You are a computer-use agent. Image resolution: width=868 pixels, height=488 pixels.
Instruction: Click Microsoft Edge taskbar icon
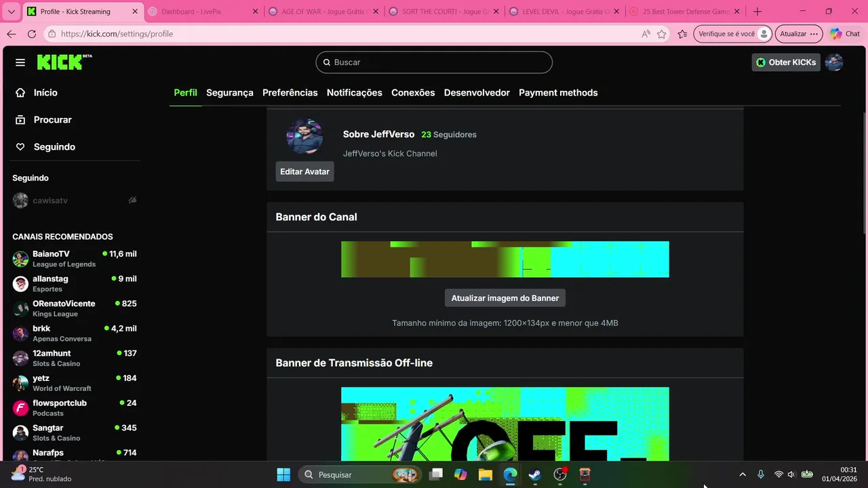click(510, 474)
